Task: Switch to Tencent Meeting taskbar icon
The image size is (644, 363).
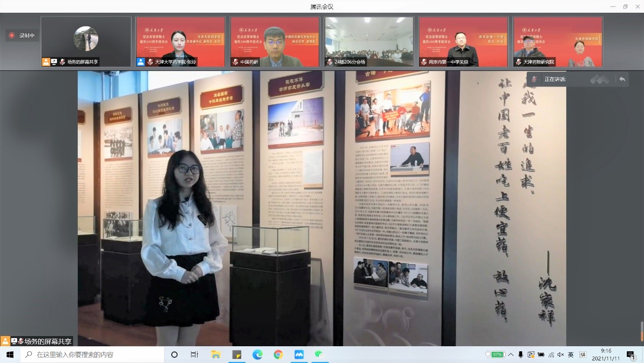Action: (299, 354)
